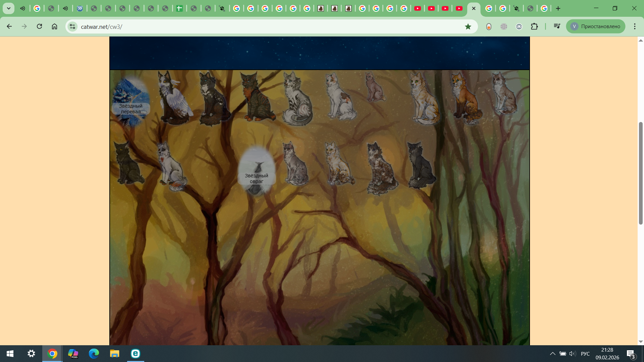644x362 pixels.
Task: Open the tab search dropdown arrow
Action: [9, 8]
